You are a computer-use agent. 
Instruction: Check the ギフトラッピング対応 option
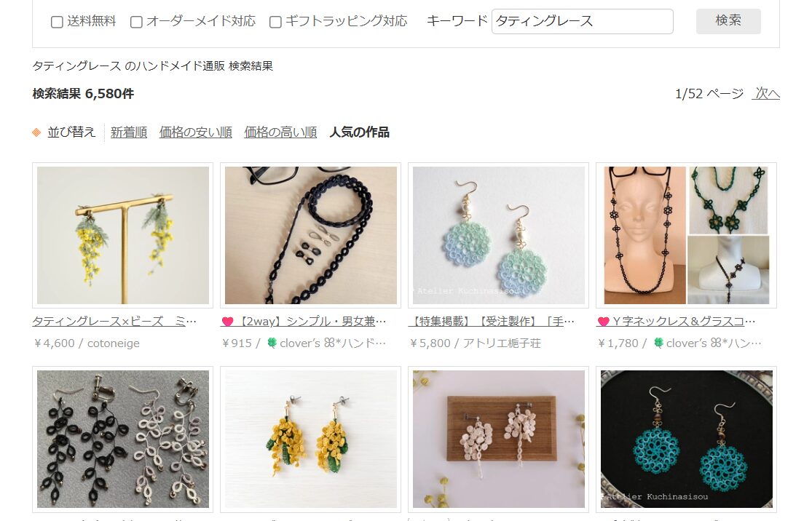(x=275, y=22)
